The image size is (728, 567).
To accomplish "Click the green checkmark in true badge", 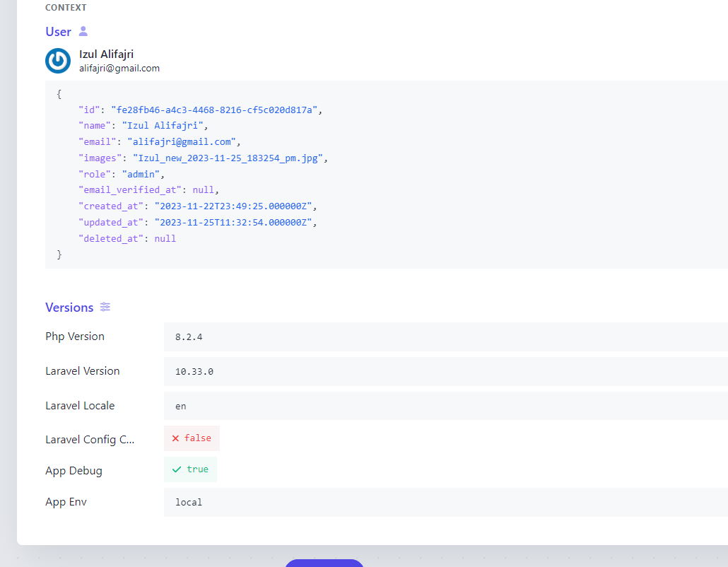I will coord(177,469).
